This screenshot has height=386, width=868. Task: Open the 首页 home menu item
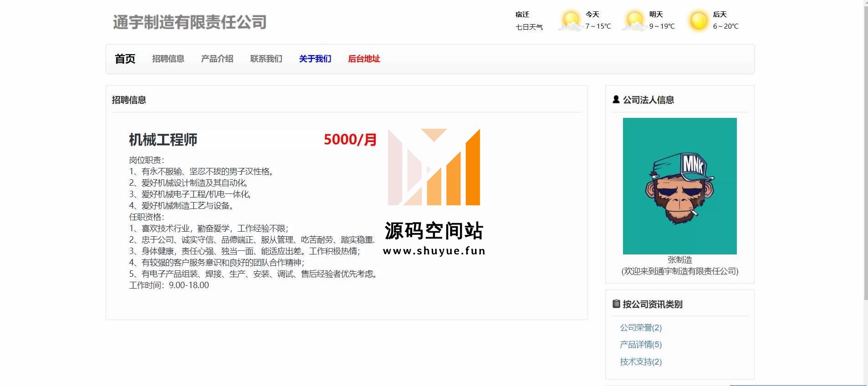pos(125,59)
